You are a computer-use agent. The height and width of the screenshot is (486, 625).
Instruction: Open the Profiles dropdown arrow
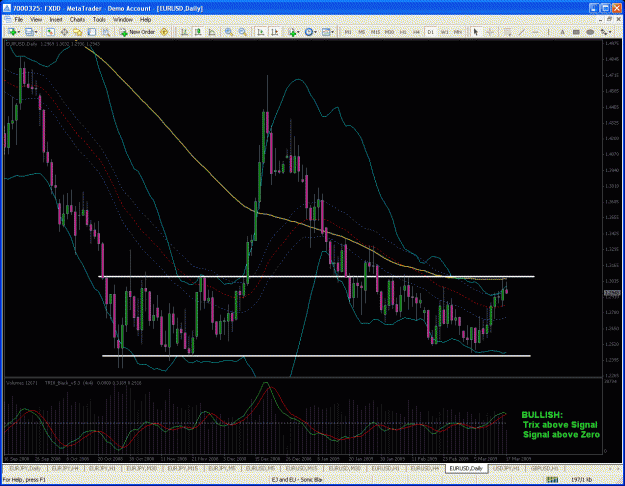coord(36,32)
